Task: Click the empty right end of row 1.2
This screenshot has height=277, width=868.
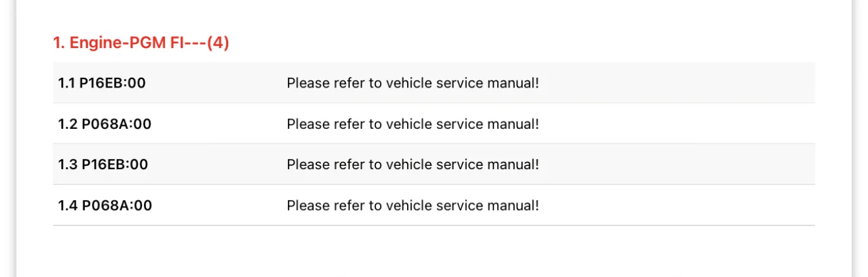Action: (x=677, y=124)
